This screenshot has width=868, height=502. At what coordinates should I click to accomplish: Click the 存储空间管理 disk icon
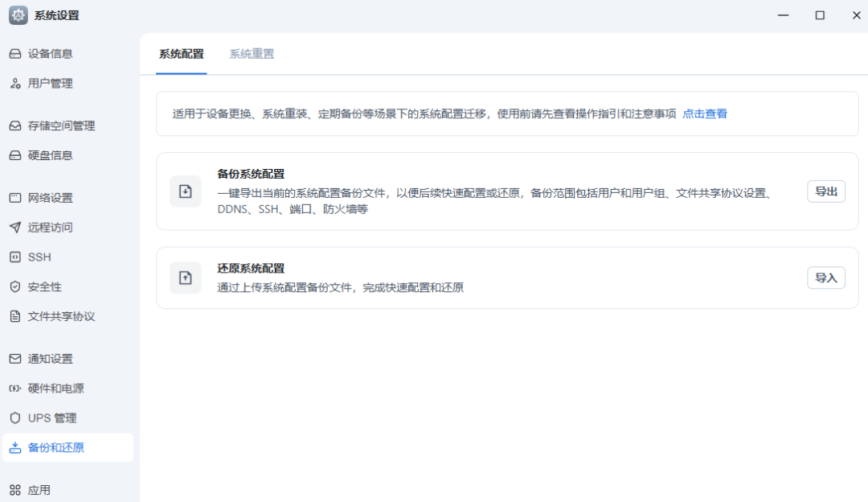point(14,126)
